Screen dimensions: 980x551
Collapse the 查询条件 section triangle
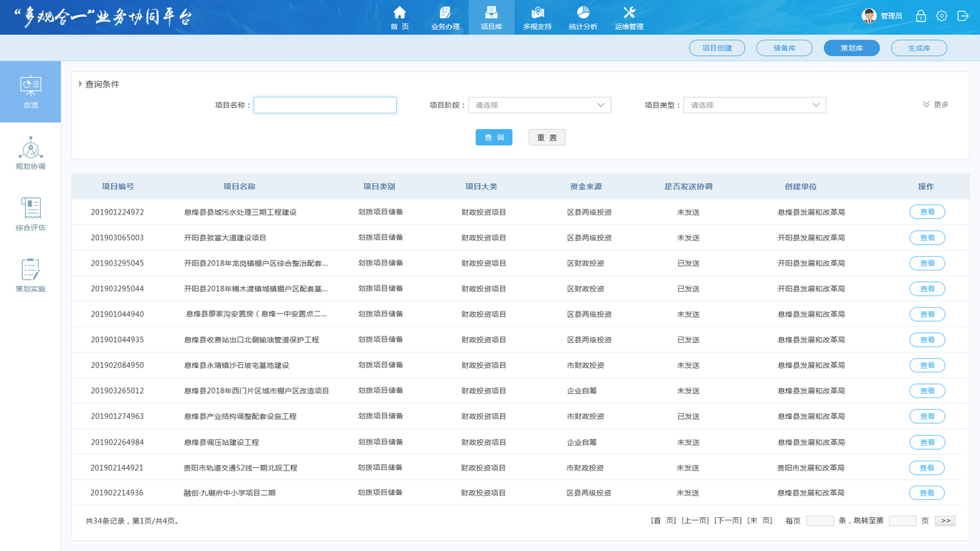point(80,84)
